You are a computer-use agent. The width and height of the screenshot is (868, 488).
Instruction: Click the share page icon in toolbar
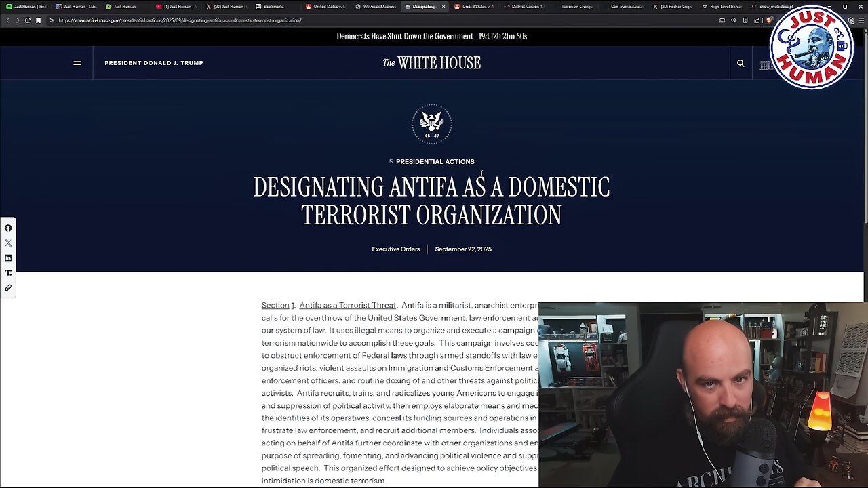tap(757, 20)
